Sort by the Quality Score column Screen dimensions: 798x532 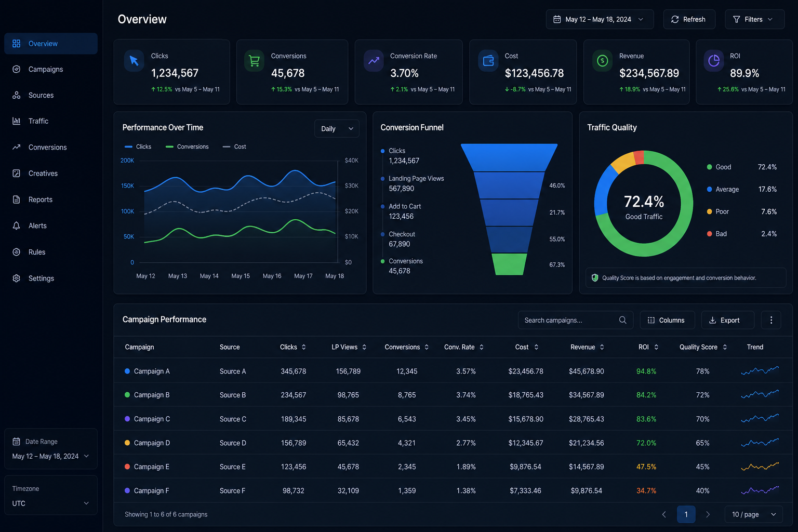click(x=703, y=347)
